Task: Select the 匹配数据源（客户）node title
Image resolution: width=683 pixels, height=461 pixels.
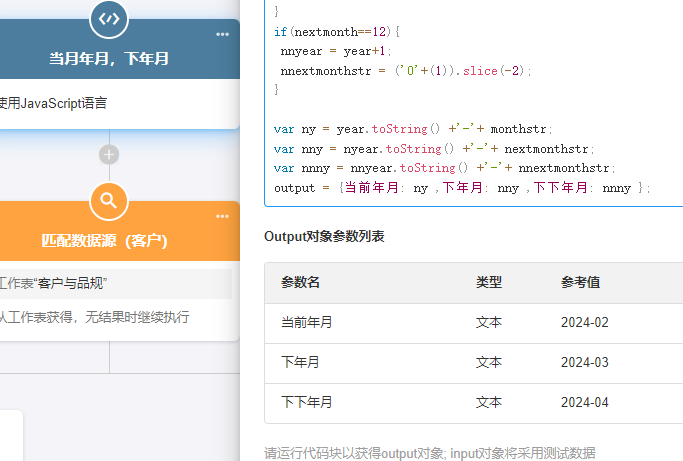Action: point(104,242)
